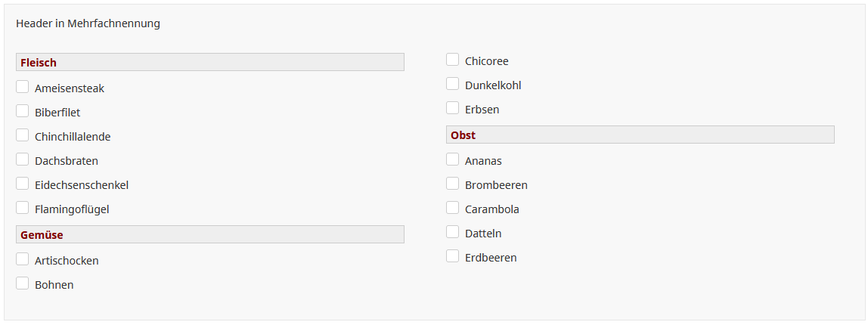Select the Chinchillalende checkbox
This screenshot has height=325, width=868.
point(23,135)
